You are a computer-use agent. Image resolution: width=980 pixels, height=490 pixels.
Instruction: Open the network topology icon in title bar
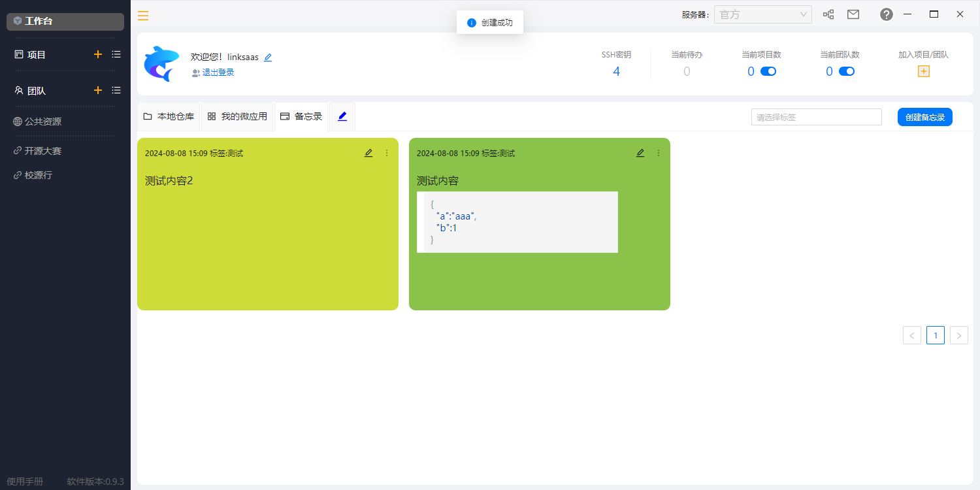pos(828,14)
